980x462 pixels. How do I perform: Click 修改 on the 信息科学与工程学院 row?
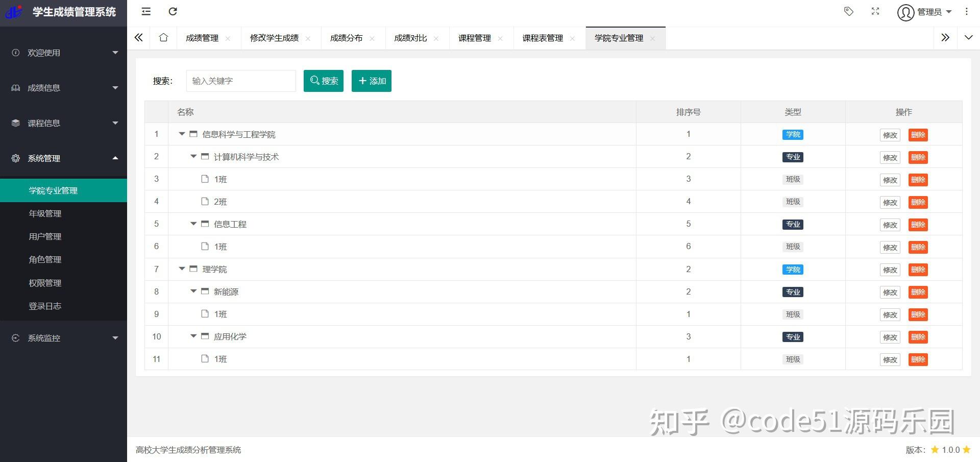point(890,135)
